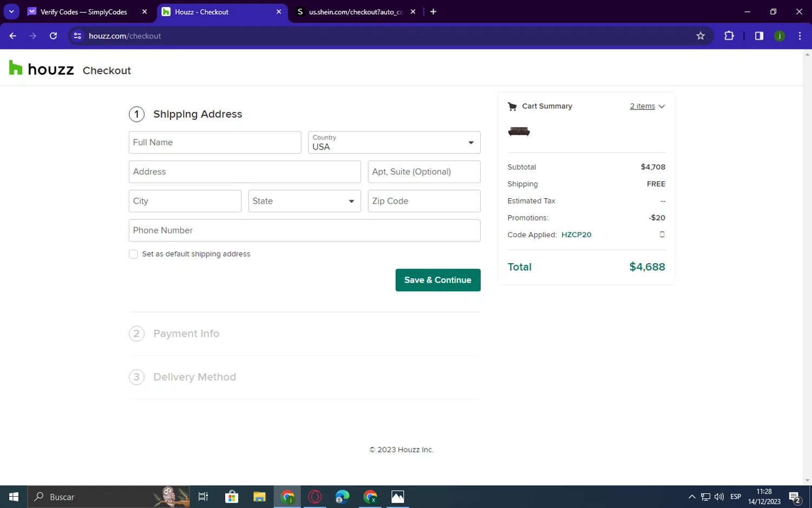Reload the Houzz checkout page
The width and height of the screenshot is (812, 508).
tap(53, 36)
